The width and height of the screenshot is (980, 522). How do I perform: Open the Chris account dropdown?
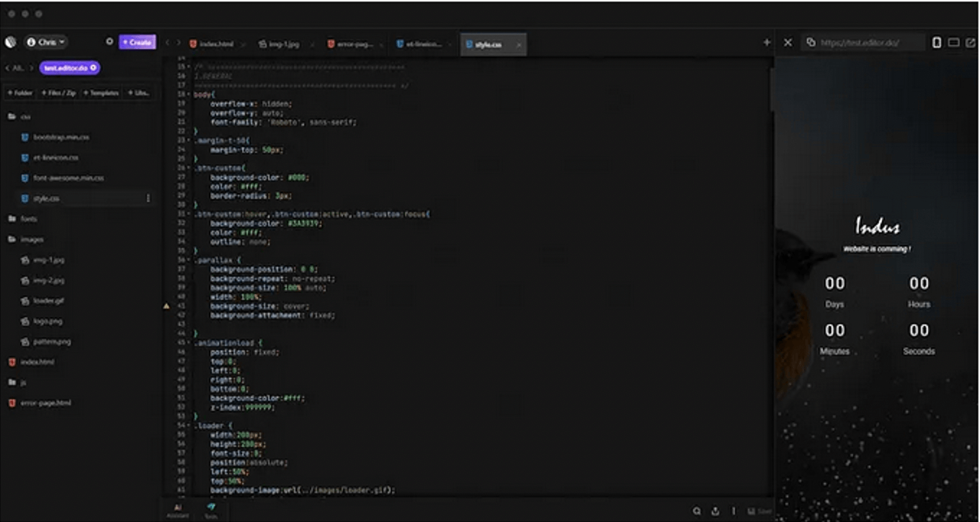coord(46,42)
